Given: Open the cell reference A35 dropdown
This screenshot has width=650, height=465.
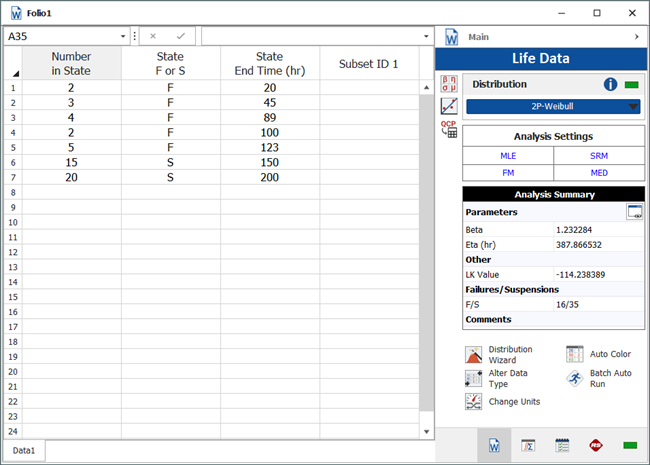Looking at the screenshot, I should coord(123,36).
